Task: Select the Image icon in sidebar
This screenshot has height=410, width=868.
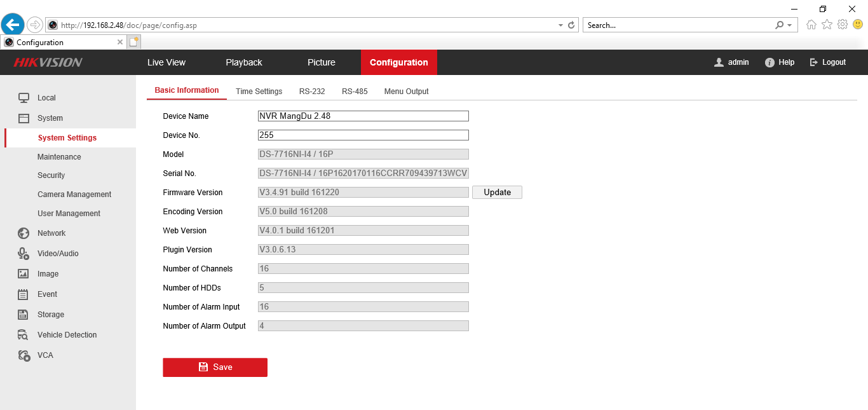Action: [x=24, y=274]
